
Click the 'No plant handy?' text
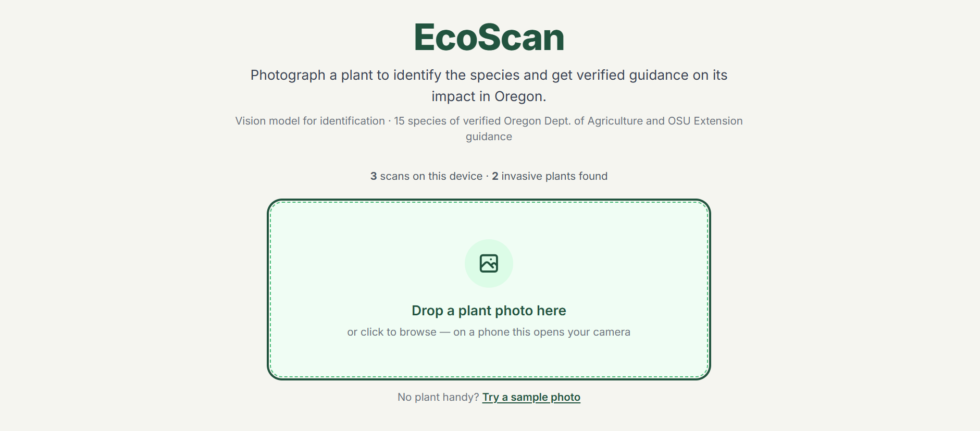point(438,397)
